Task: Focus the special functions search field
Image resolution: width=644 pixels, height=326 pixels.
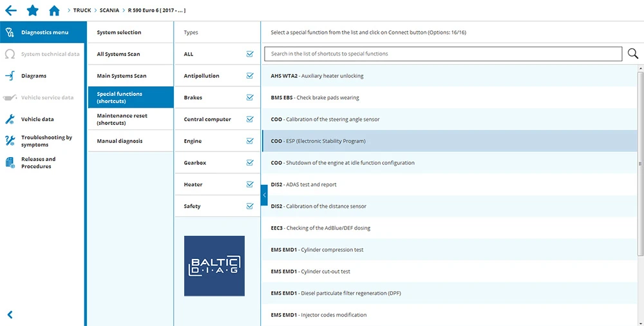Action: (443, 54)
